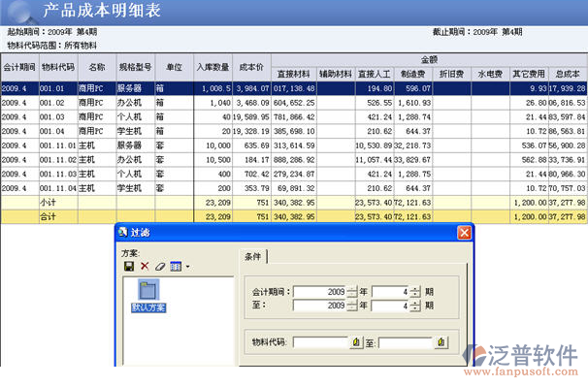Viewport: 588px width, 387px height.
Task: Adjust the end year spinner in 至 row
Action: (352, 306)
